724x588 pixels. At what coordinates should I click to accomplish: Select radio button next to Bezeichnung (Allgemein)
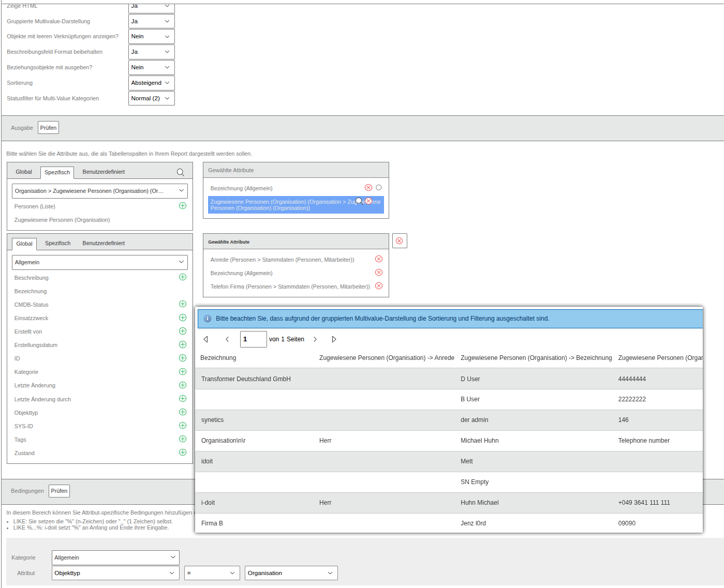(x=379, y=188)
